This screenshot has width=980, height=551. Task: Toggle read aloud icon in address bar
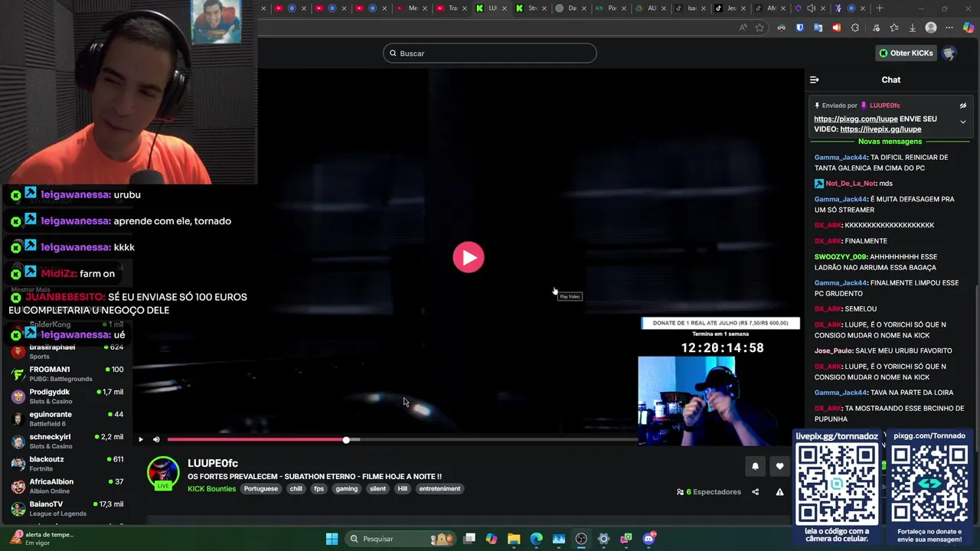click(x=743, y=28)
